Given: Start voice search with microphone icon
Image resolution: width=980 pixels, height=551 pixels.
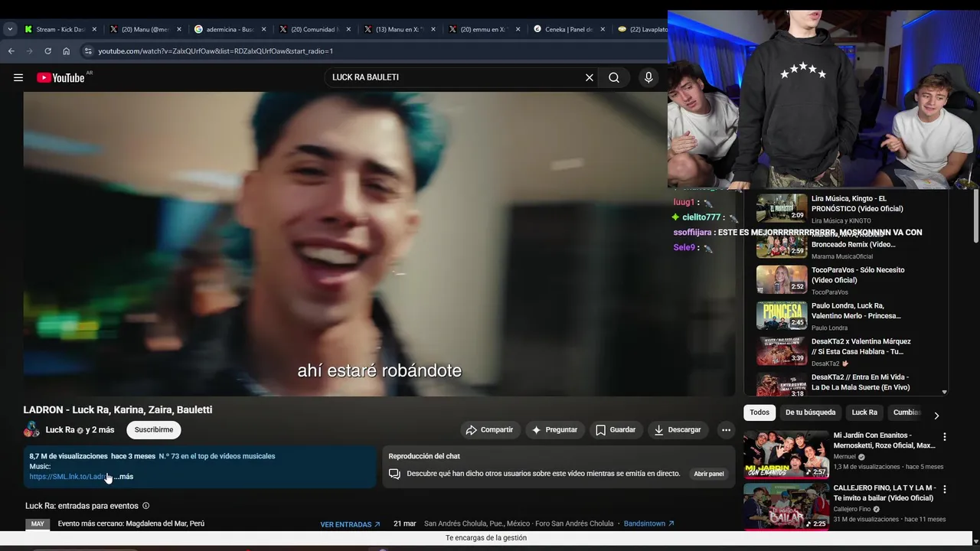Looking at the screenshot, I should pyautogui.click(x=648, y=77).
